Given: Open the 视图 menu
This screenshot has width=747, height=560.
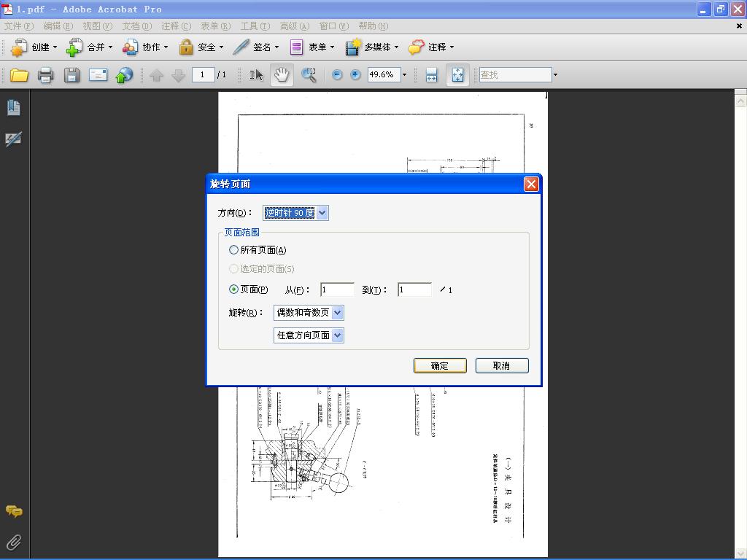Looking at the screenshot, I should 98,26.
